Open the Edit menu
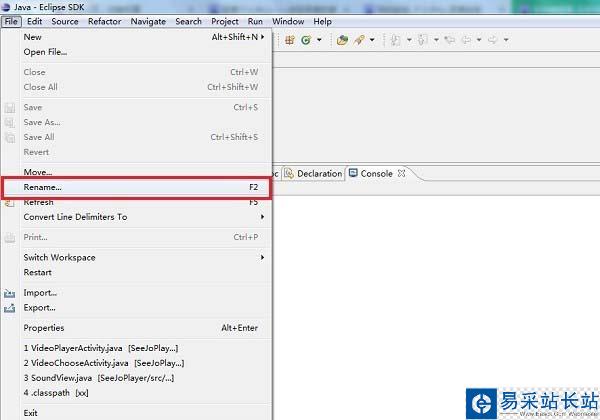Viewport: 600px width, 420px height. pyautogui.click(x=34, y=21)
